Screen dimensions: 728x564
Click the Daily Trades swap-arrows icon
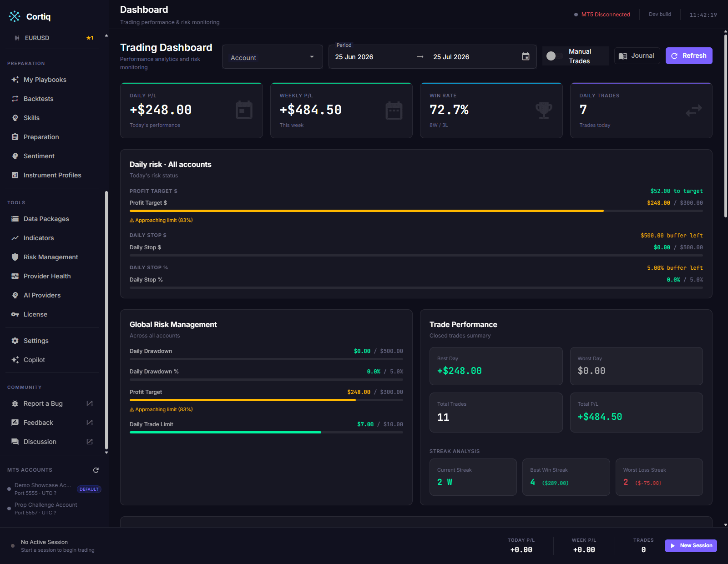694,110
